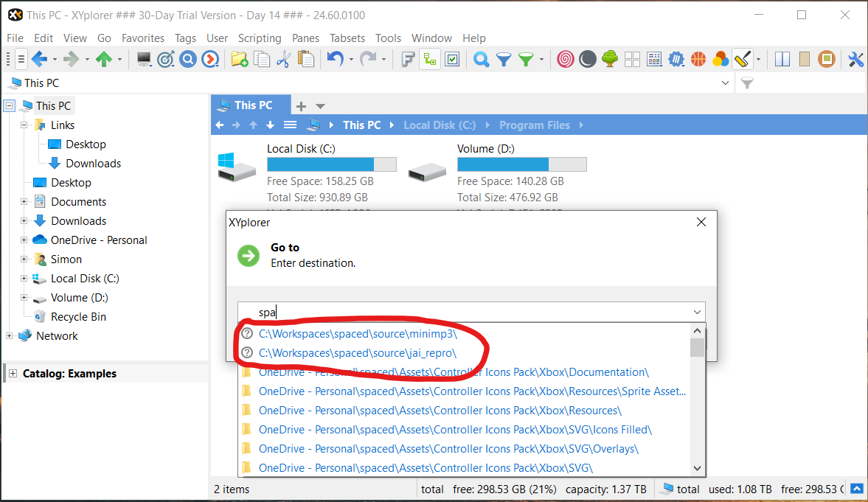This screenshot has width=868, height=502.
Task: Click the New Folder toolbar icon
Action: click(239, 60)
